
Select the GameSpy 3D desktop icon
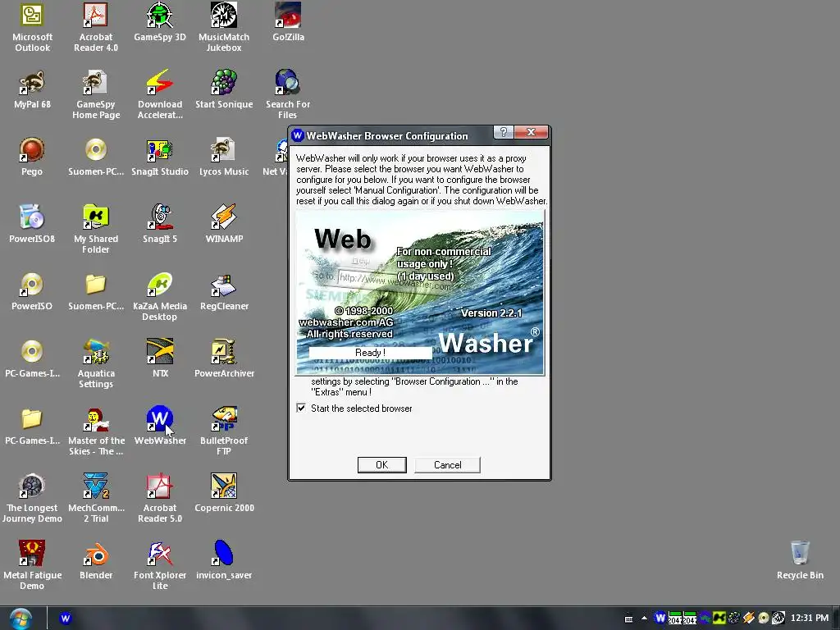pos(160,22)
